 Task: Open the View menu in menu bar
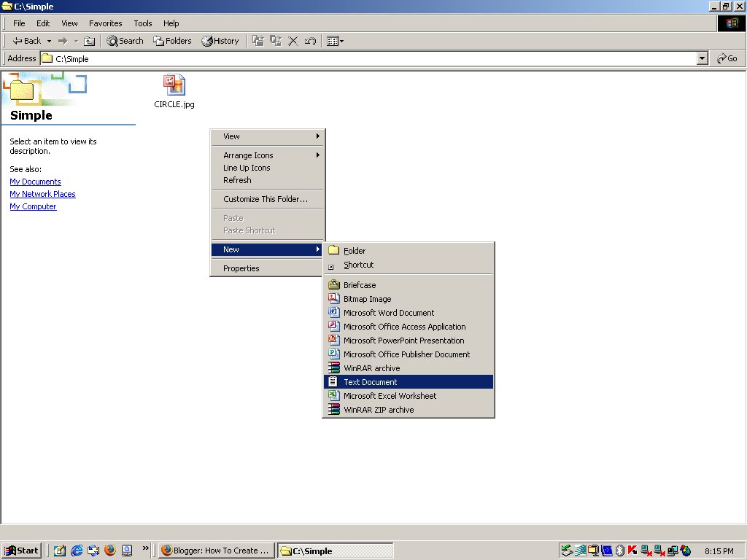point(69,23)
